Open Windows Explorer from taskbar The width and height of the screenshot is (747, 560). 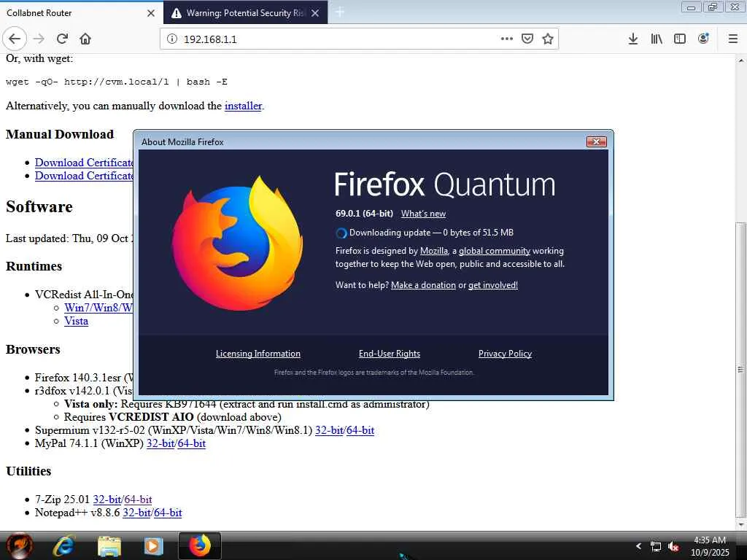[x=109, y=546]
